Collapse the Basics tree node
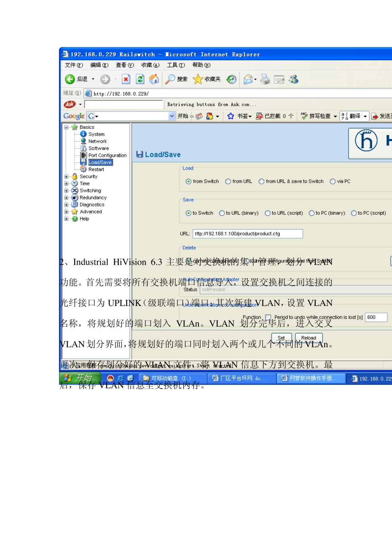 [x=66, y=127]
